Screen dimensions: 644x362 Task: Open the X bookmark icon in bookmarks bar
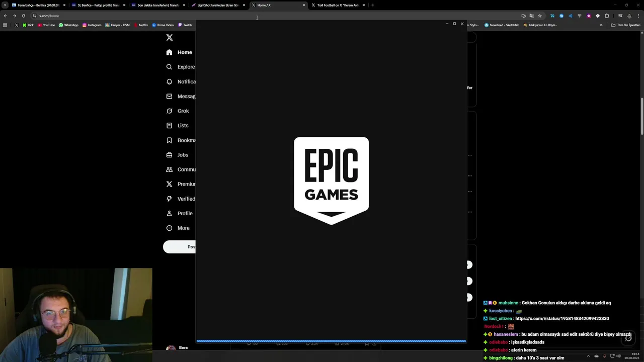pos(17,25)
